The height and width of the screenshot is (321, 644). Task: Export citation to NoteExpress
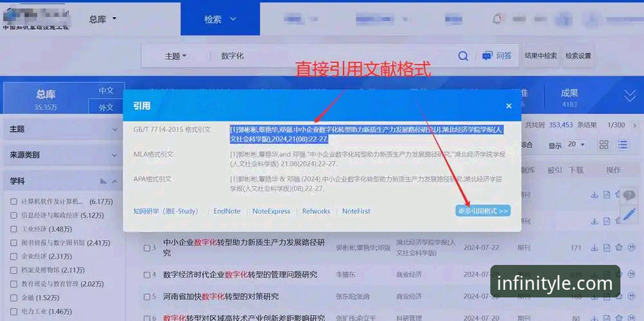[x=271, y=211]
